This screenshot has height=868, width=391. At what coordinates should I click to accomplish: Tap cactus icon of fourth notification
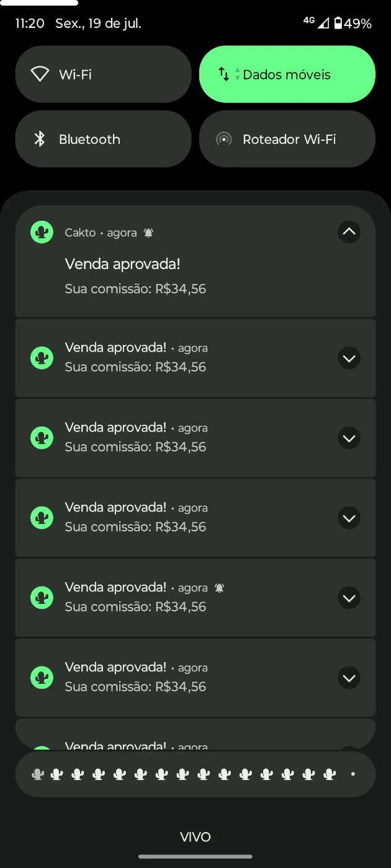pyautogui.click(x=42, y=518)
